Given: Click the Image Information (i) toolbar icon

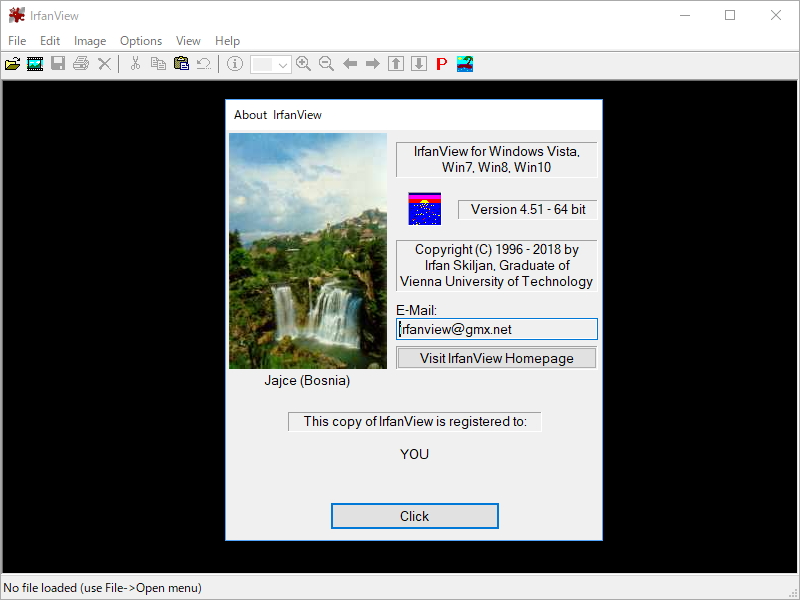Looking at the screenshot, I should [235, 63].
